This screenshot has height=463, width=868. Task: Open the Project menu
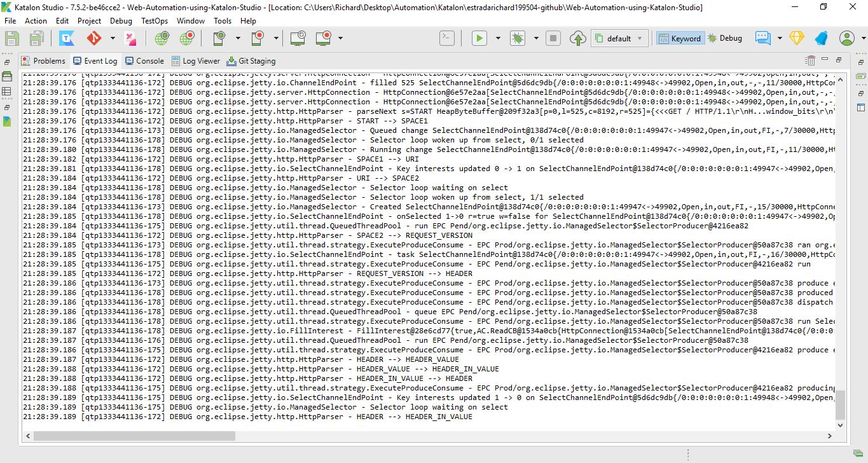click(x=90, y=21)
